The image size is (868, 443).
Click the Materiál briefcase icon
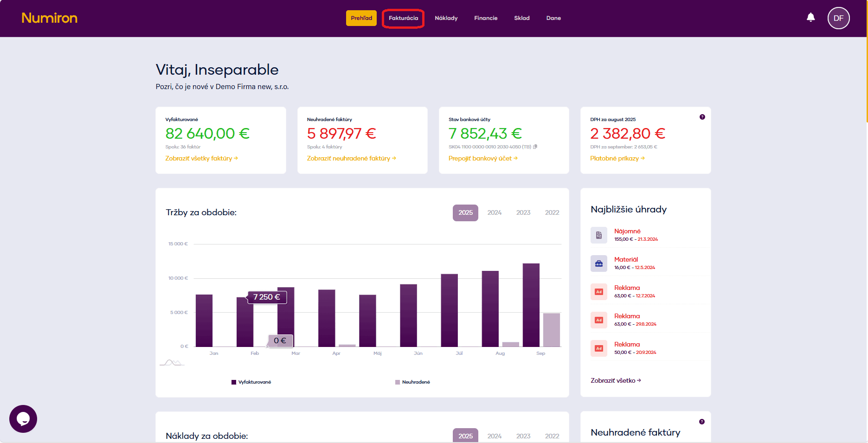point(598,263)
